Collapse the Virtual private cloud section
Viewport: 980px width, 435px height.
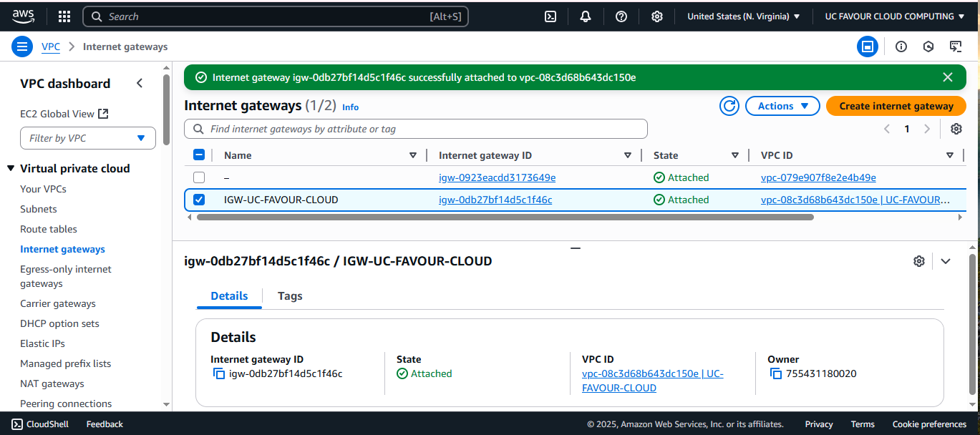click(11, 169)
